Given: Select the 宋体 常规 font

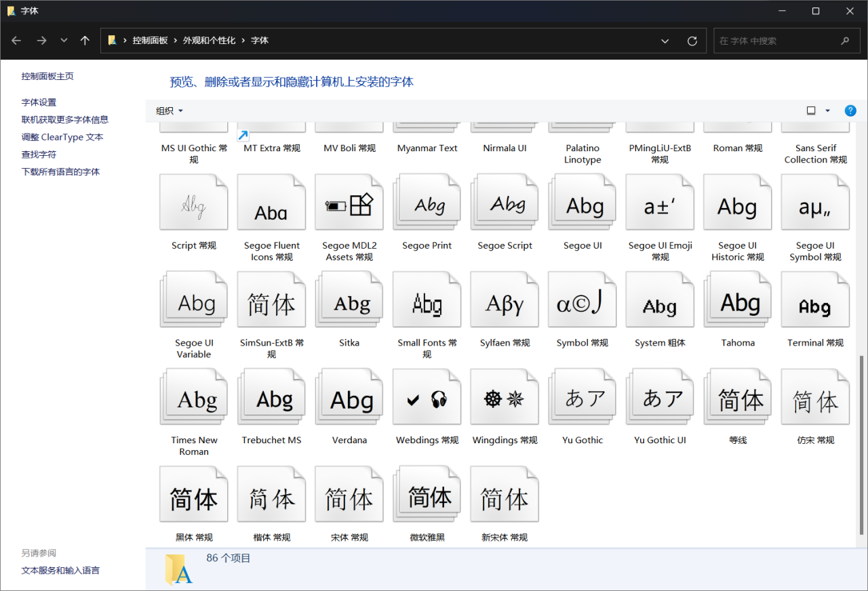Looking at the screenshot, I should pos(349,494).
